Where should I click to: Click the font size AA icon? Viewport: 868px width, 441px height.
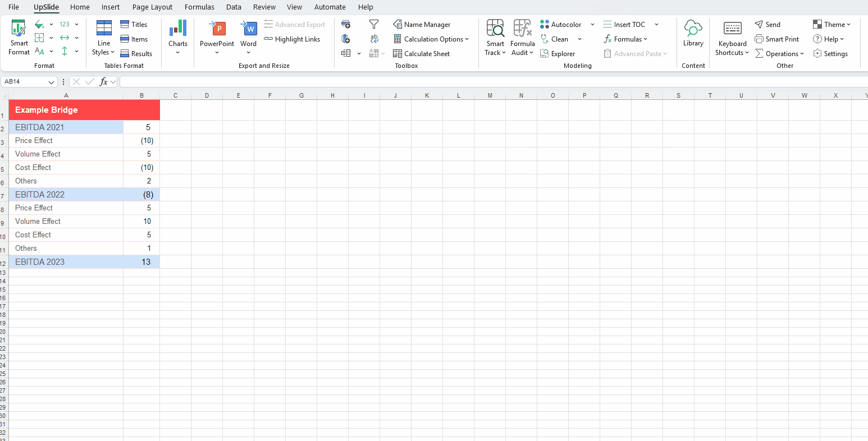[39, 52]
